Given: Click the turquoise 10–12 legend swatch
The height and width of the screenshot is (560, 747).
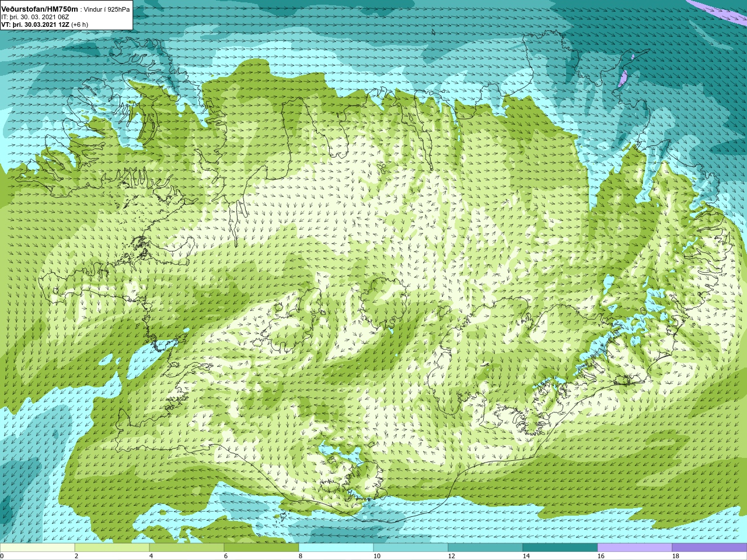Looking at the screenshot, I should 411,548.
